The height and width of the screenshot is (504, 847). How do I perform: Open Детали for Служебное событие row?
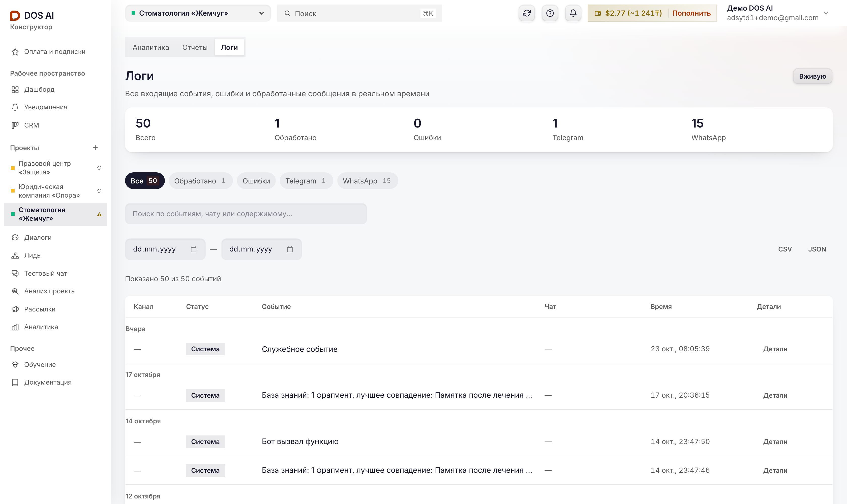(775, 349)
